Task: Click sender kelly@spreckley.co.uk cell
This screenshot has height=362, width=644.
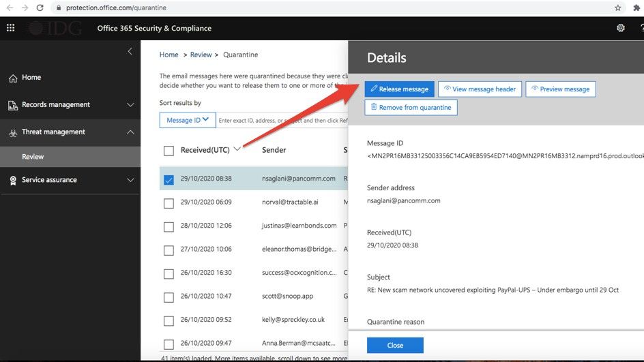Action: pos(293,319)
